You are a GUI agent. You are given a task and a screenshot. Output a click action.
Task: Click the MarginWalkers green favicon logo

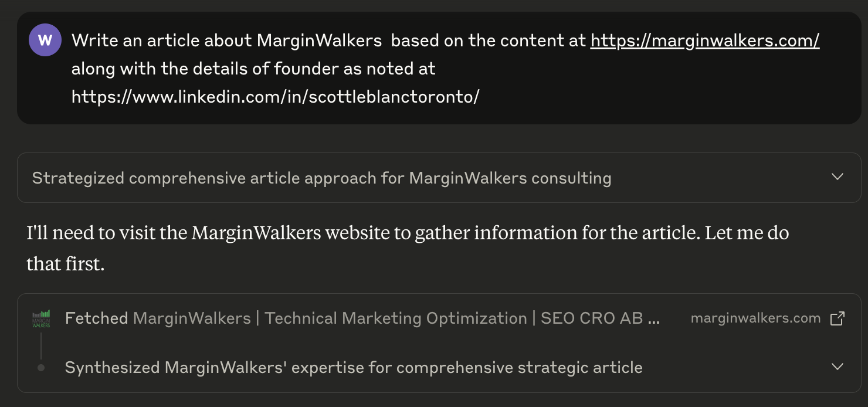(41, 319)
